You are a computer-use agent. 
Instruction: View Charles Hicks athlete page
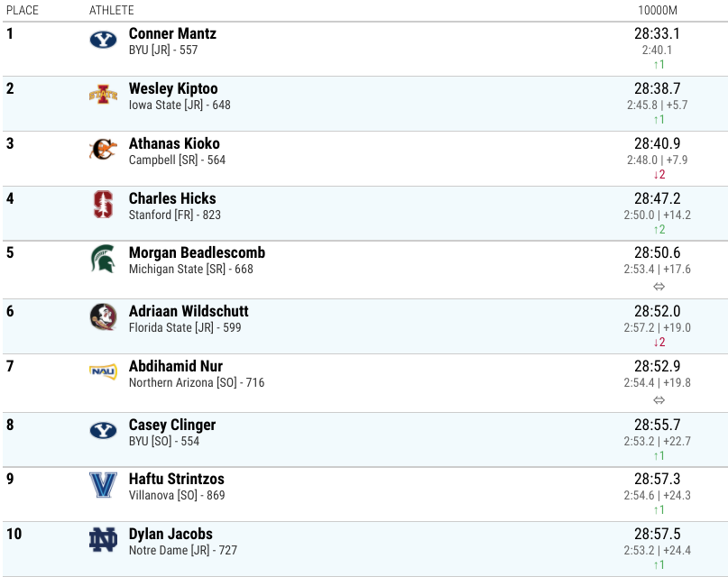pos(172,198)
